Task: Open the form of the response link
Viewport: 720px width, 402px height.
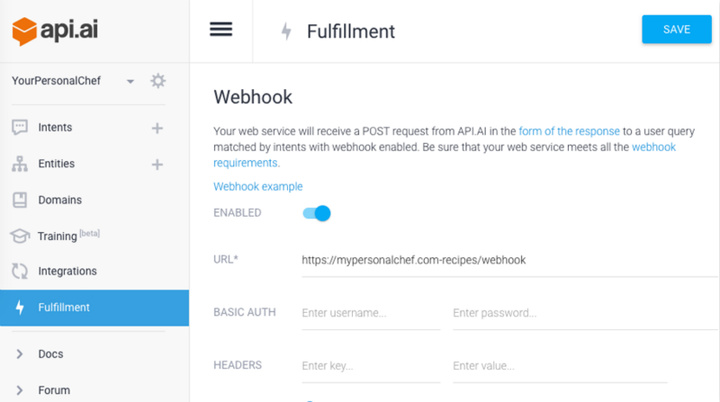Action: pyautogui.click(x=569, y=131)
